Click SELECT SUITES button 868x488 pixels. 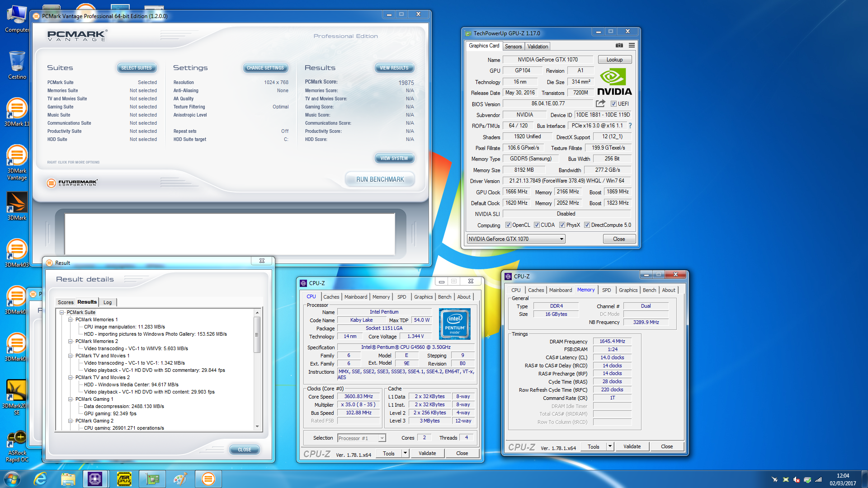pos(137,68)
